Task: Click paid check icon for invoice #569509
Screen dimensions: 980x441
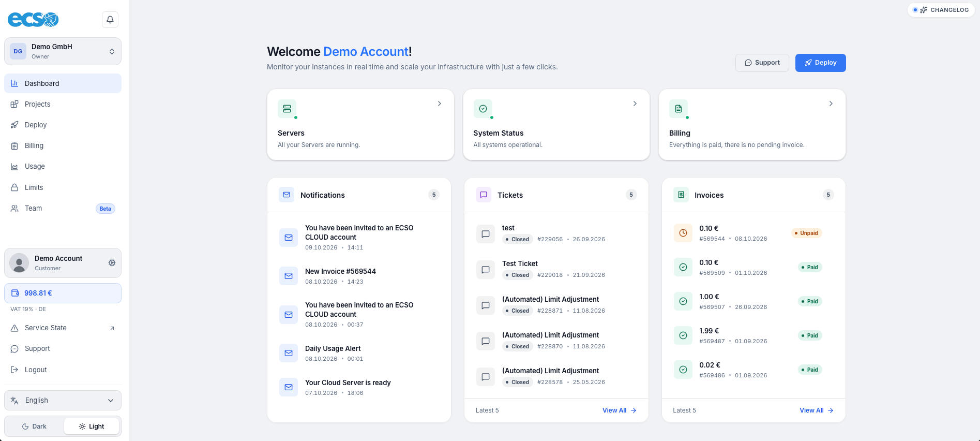Action: click(x=683, y=267)
